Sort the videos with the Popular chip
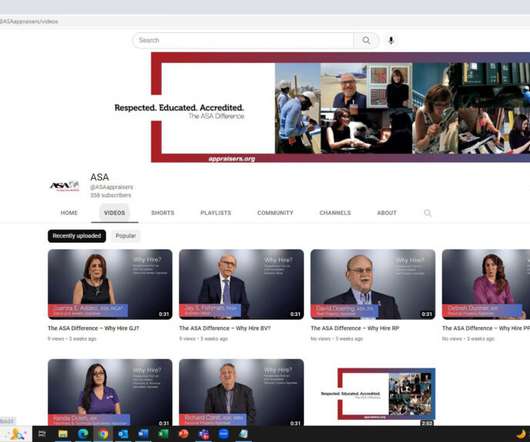The height and width of the screenshot is (442, 530). coord(125,236)
